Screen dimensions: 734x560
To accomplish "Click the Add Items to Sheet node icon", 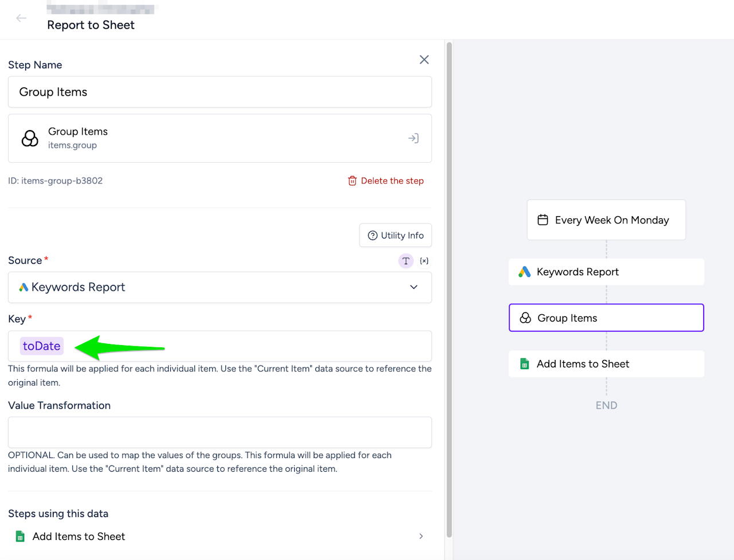I will (x=524, y=364).
